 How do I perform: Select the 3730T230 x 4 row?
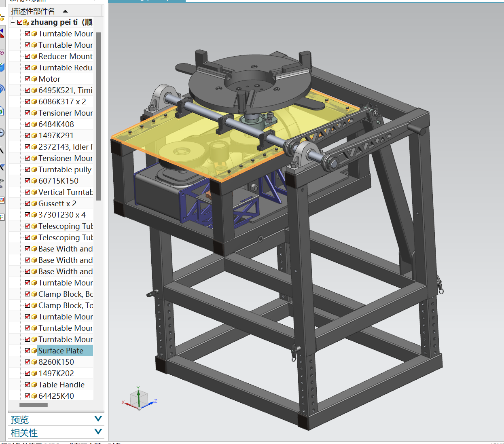point(51,215)
